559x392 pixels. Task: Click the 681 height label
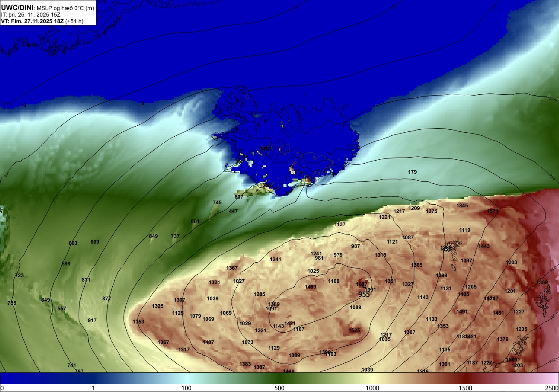click(x=195, y=221)
